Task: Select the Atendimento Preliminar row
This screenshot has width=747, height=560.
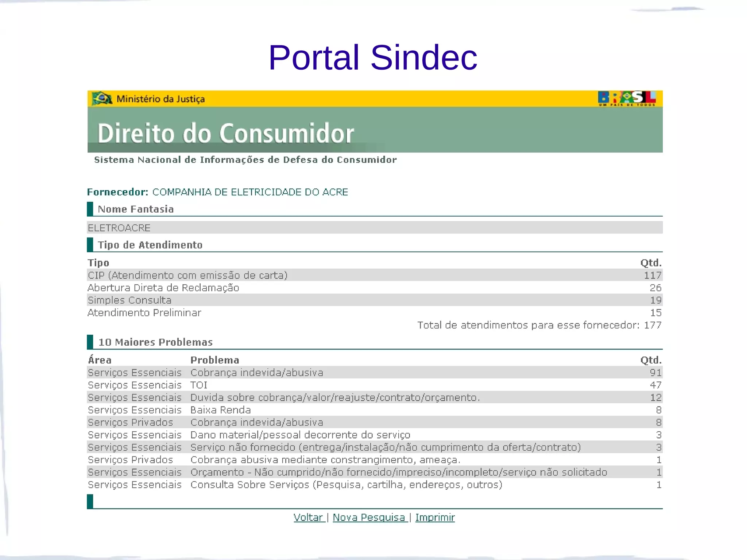Action: [x=375, y=312]
